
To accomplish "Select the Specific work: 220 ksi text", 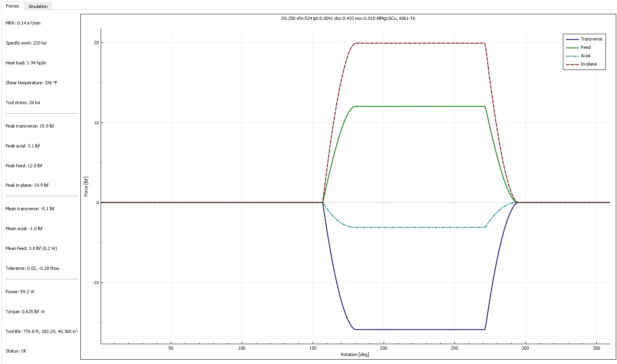I will 26,43.
